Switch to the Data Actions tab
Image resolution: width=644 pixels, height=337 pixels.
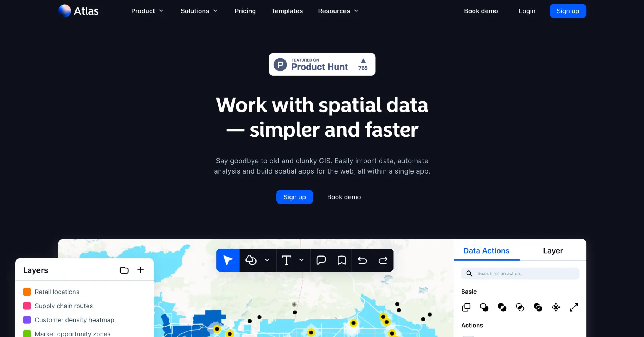pos(486,251)
